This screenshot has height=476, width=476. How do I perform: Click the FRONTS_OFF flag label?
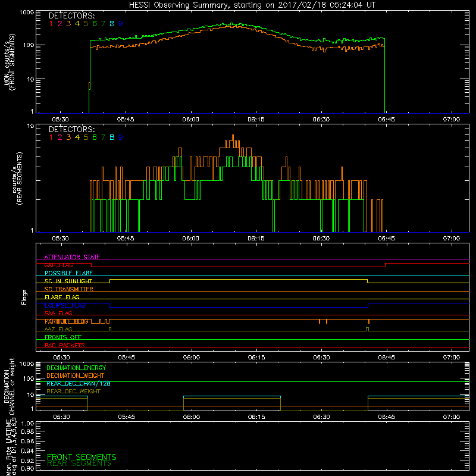[63, 337]
